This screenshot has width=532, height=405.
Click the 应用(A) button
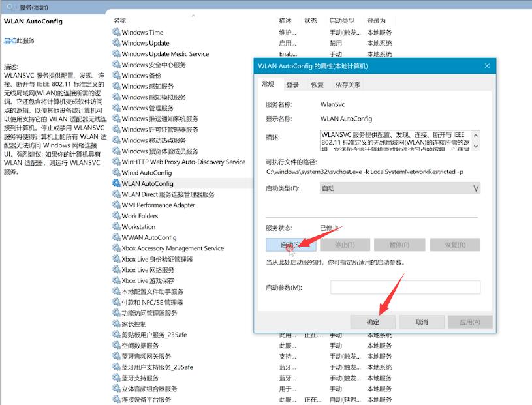pos(470,322)
